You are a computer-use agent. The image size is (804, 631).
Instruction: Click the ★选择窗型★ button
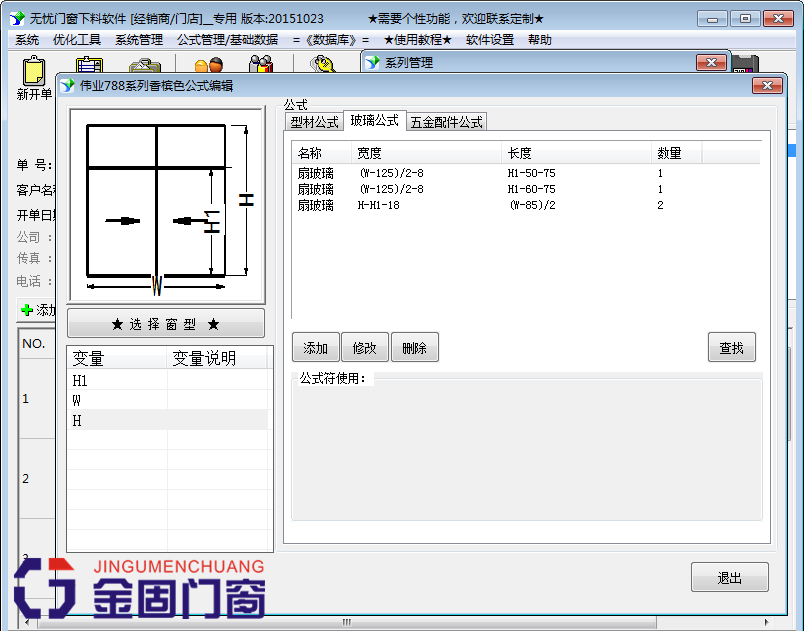165,322
